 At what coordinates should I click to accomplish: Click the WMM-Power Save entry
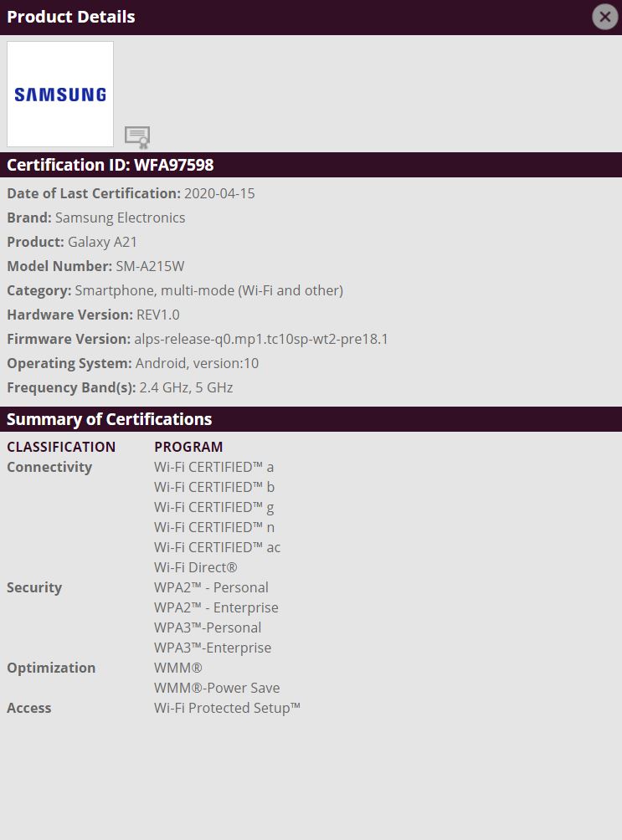[x=217, y=688]
